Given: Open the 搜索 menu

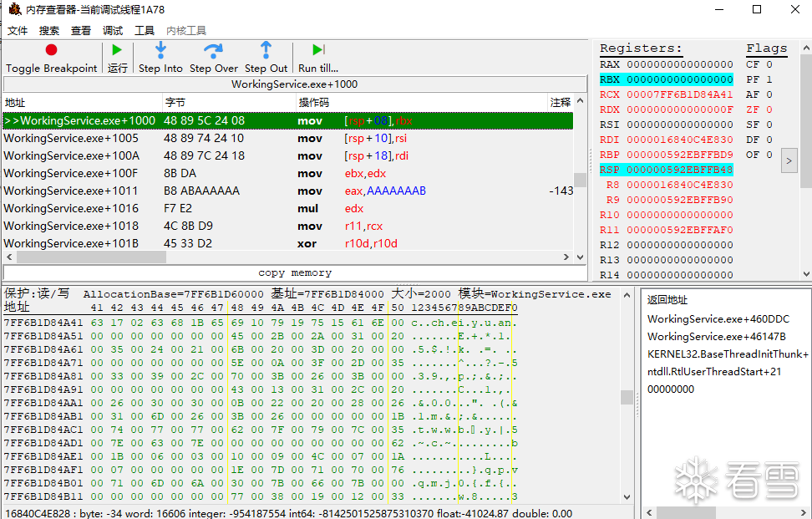Looking at the screenshot, I should pyautogui.click(x=49, y=31).
